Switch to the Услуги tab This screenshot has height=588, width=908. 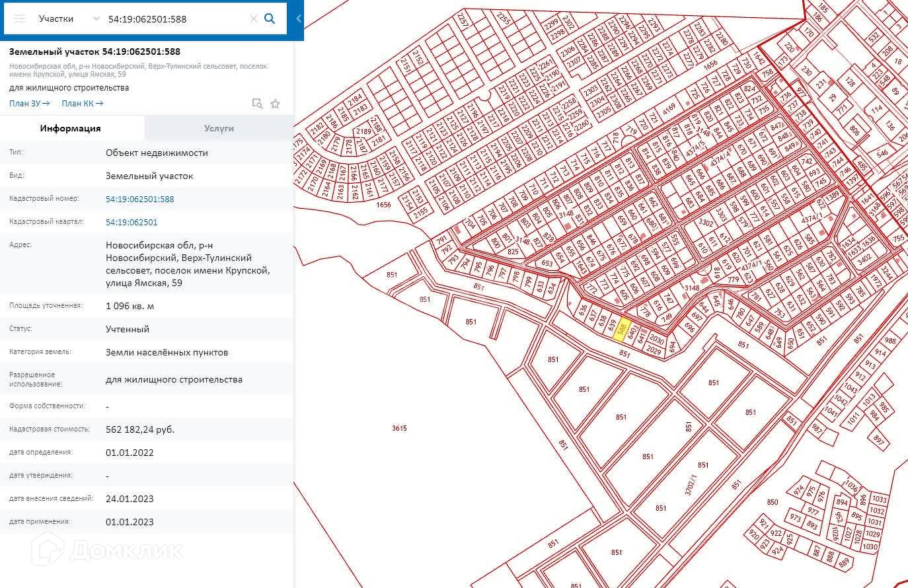click(219, 128)
